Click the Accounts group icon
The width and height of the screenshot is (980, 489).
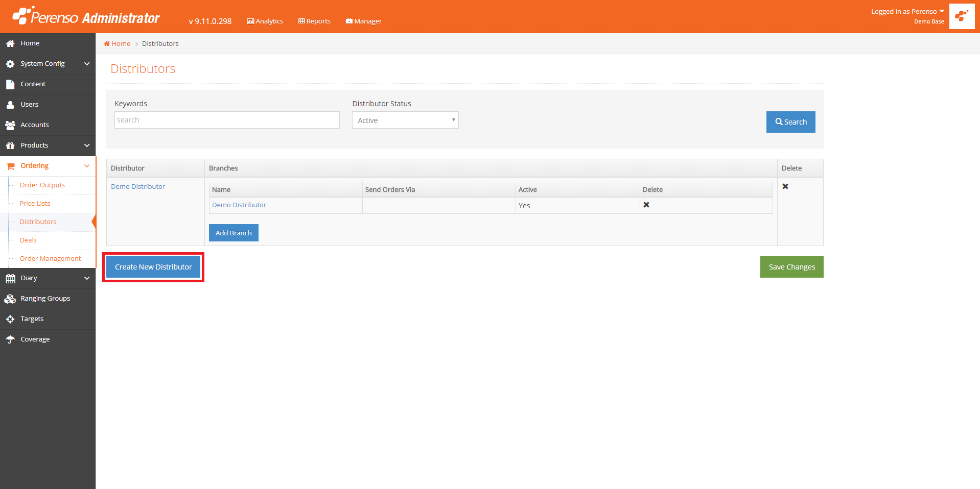pos(10,125)
